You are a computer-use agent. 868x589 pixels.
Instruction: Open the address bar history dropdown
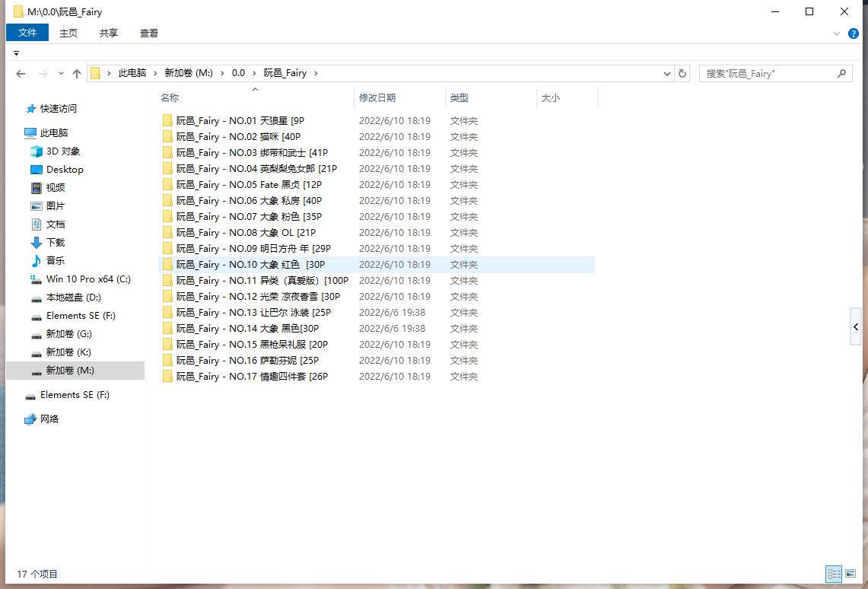pyautogui.click(x=667, y=74)
